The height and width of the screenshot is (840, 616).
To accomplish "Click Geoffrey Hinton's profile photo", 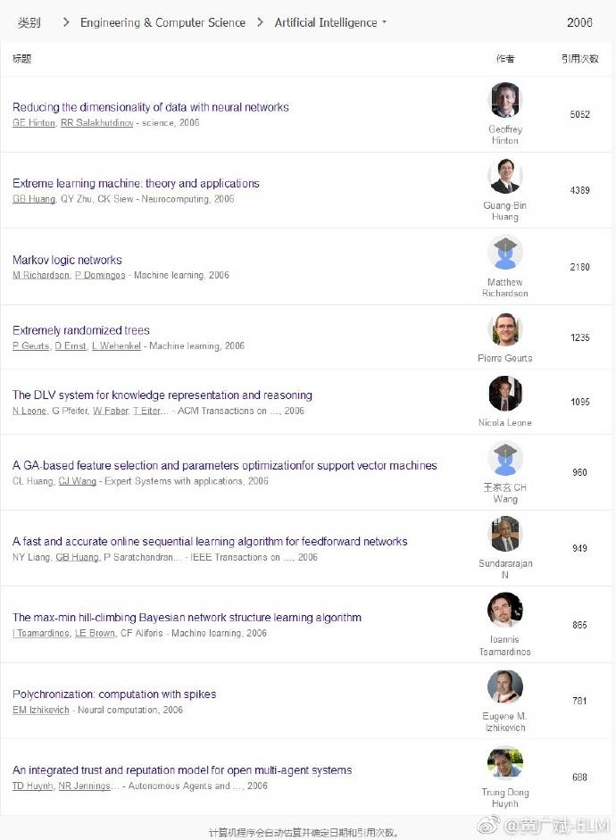I will [x=505, y=100].
